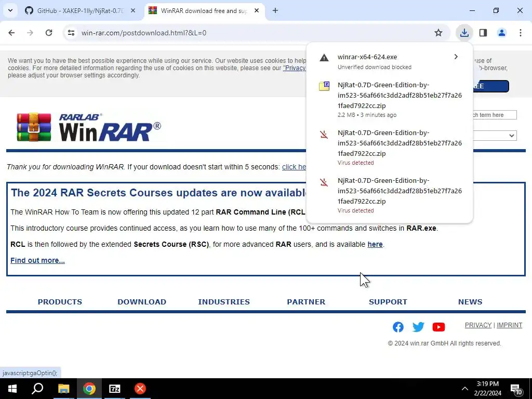Open WinRAR Facebook page icon
This screenshot has width=532, height=399.
coord(398,327)
